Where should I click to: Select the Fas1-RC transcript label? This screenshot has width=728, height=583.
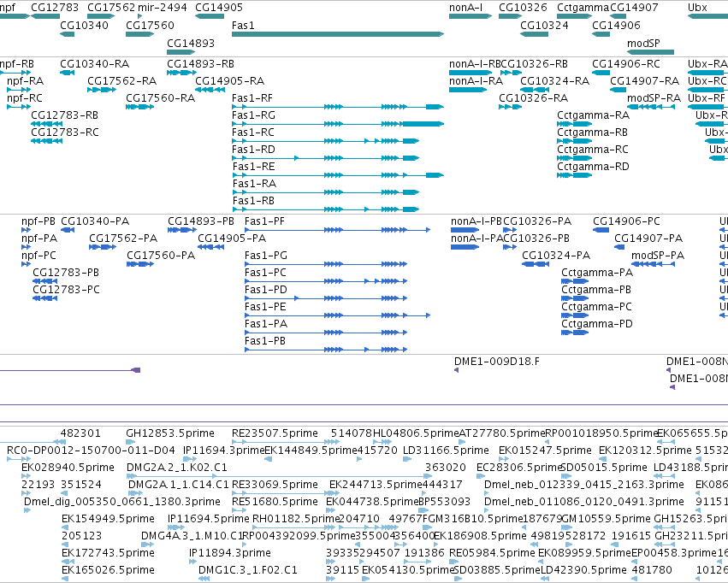click(253, 132)
